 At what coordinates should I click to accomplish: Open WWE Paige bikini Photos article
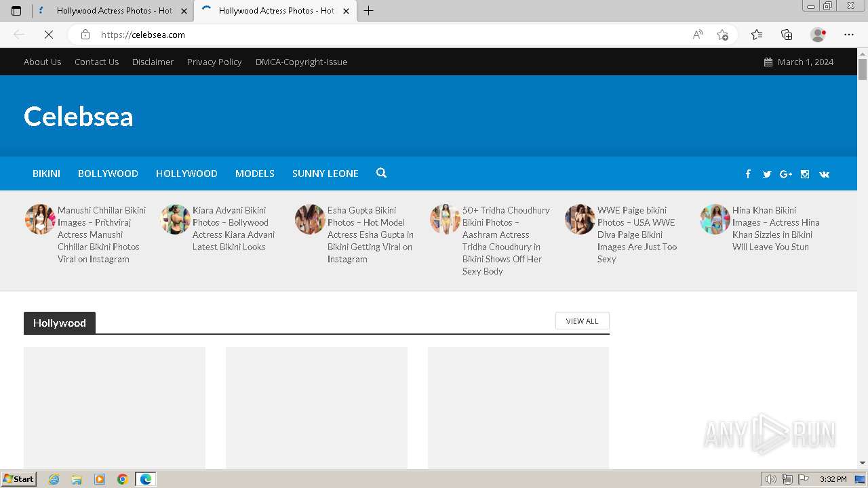pos(637,235)
